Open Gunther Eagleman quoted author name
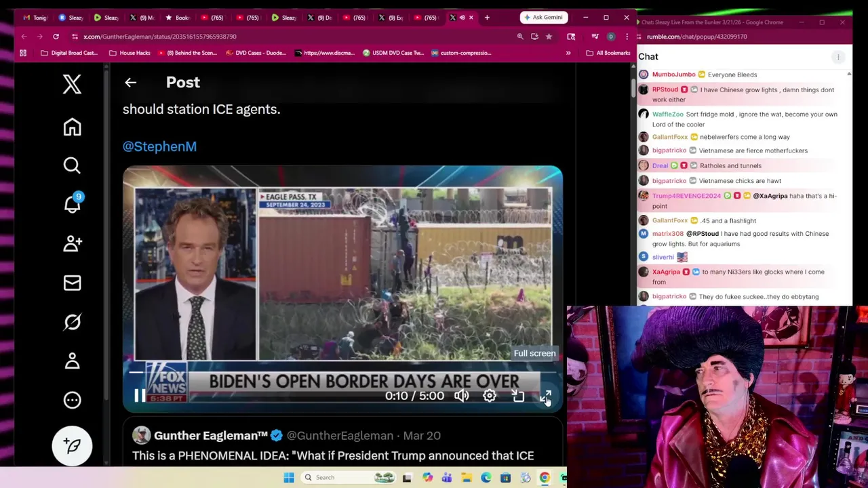The image size is (868, 488). [210, 436]
